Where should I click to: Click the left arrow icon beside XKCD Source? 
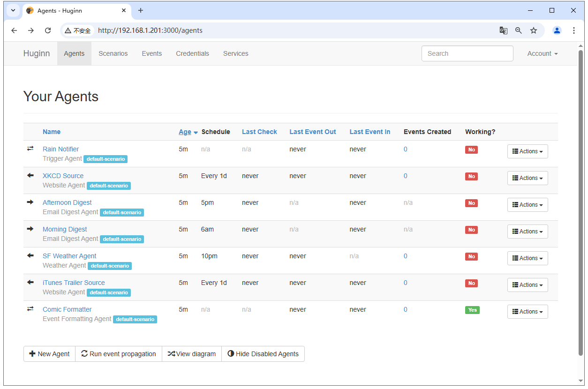pyautogui.click(x=30, y=175)
